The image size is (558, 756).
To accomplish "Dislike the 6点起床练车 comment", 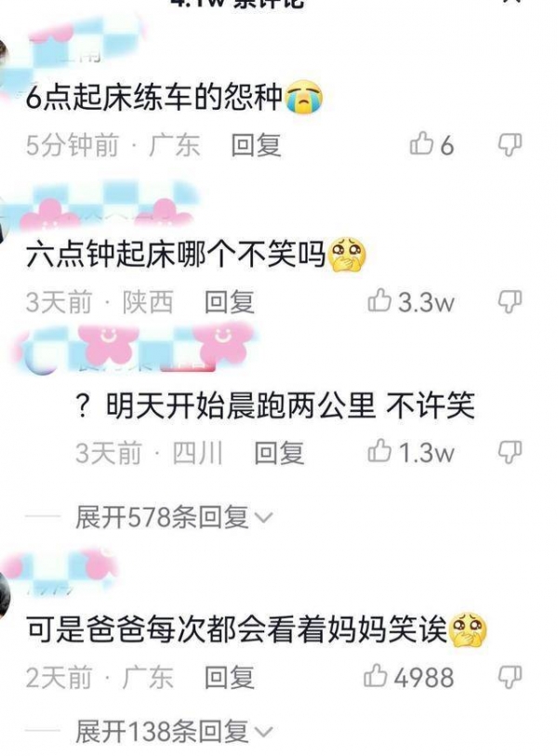I will point(511,144).
